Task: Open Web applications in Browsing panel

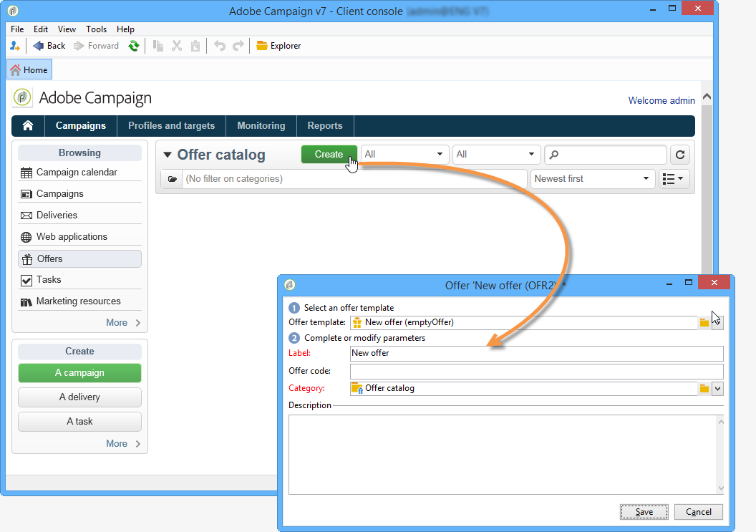Action: (x=79, y=236)
